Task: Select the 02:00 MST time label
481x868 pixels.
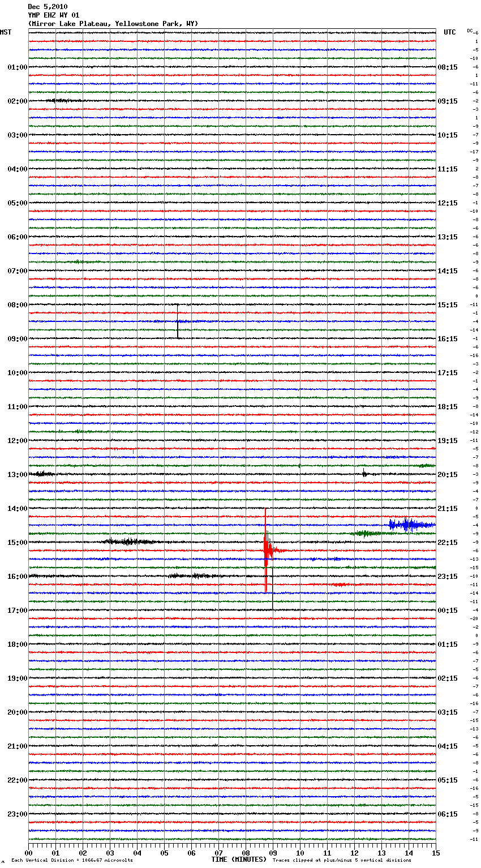Action: (x=18, y=101)
